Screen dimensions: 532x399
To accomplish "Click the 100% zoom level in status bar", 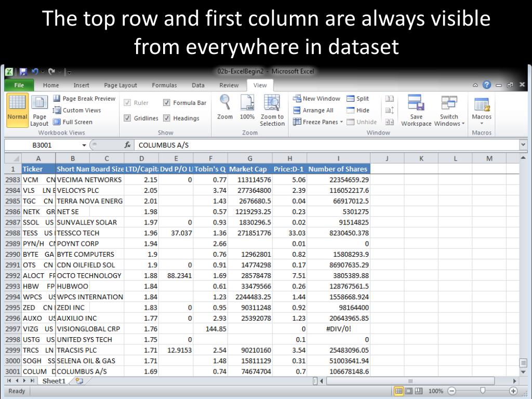I will [x=436, y=391].
